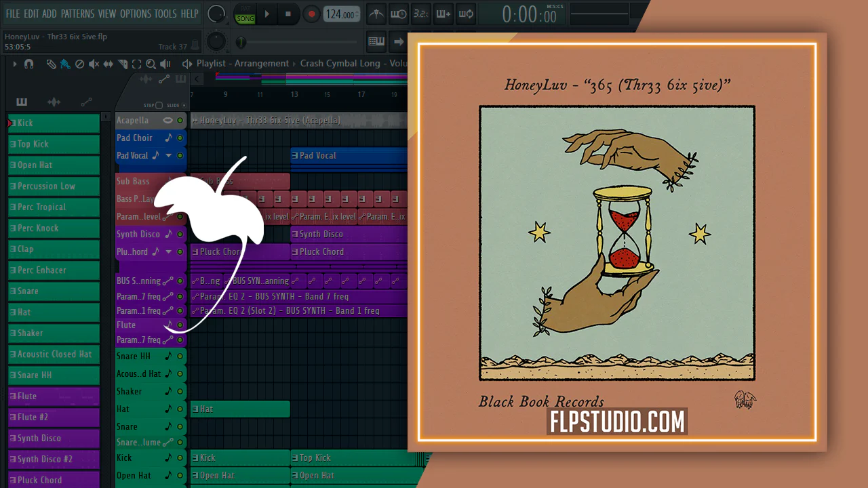Select the Draw (pencil) tool in playlist toolbar

tap(51, 64)
